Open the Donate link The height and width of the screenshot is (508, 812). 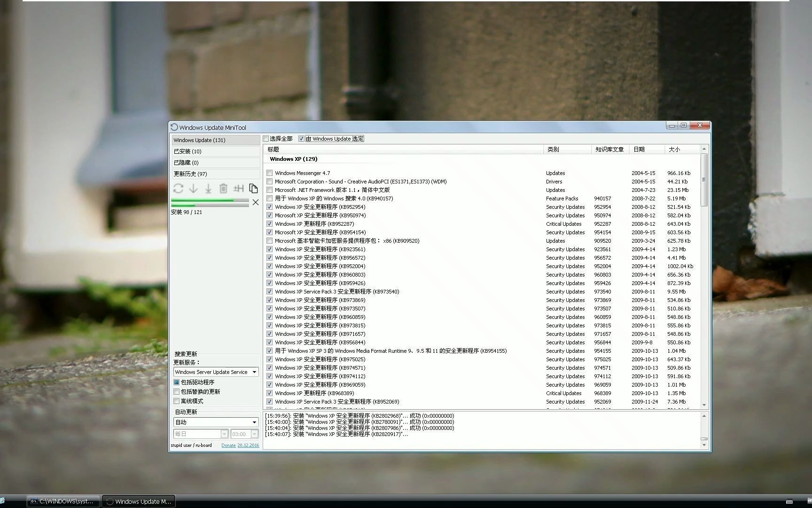click(228, 445)
